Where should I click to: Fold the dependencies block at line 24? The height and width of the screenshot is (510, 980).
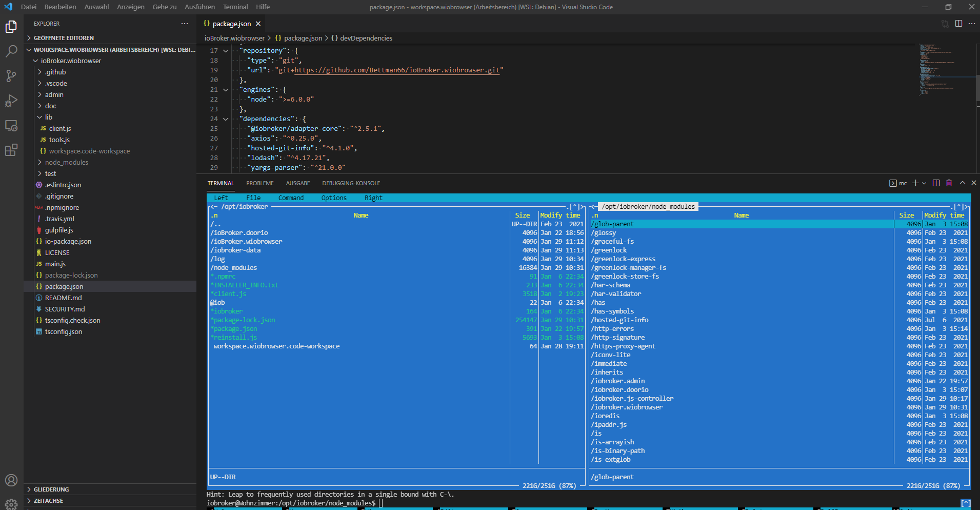click(x=226, y=119)
